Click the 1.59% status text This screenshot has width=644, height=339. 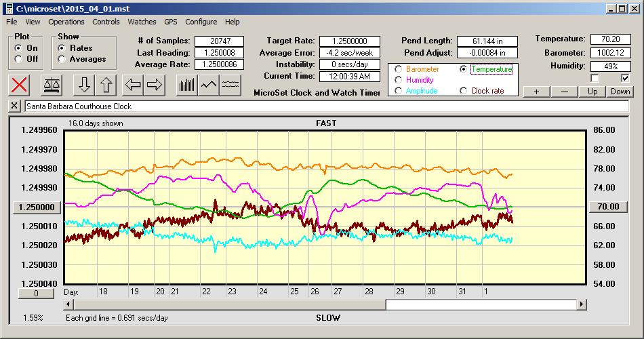[33, 317]
